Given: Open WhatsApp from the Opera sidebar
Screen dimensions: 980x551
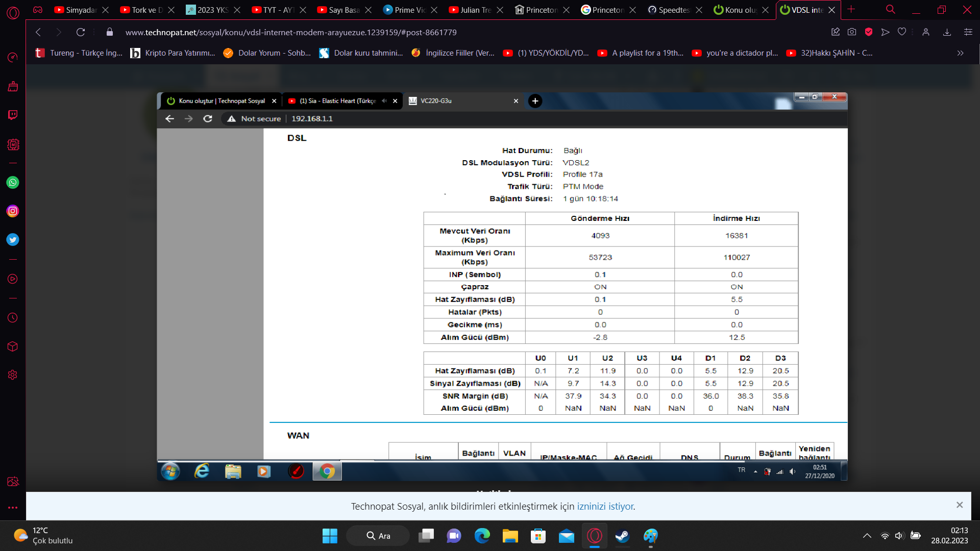Looking at the screenshot, I should pos(13,183).
